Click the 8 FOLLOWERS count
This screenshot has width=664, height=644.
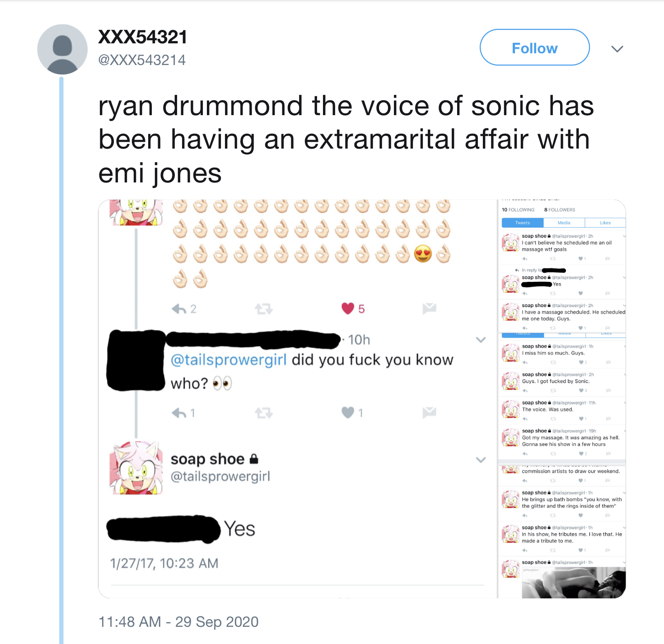560,210
